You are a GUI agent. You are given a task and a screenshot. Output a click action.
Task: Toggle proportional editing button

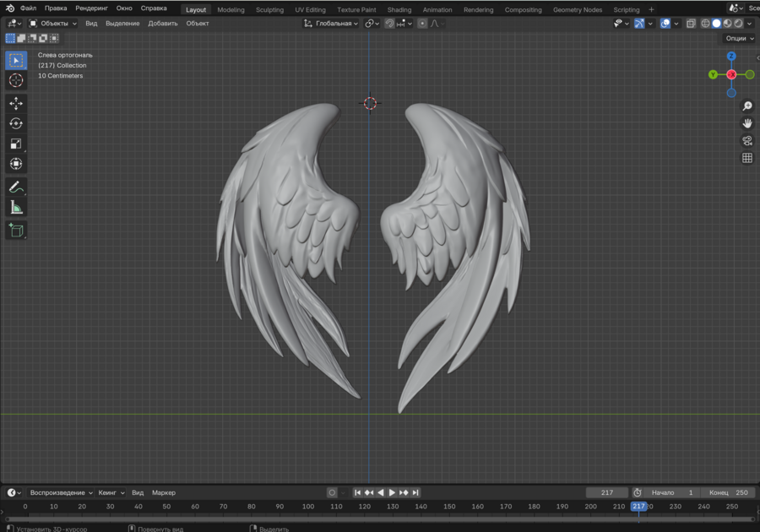[x=422, y=24]
